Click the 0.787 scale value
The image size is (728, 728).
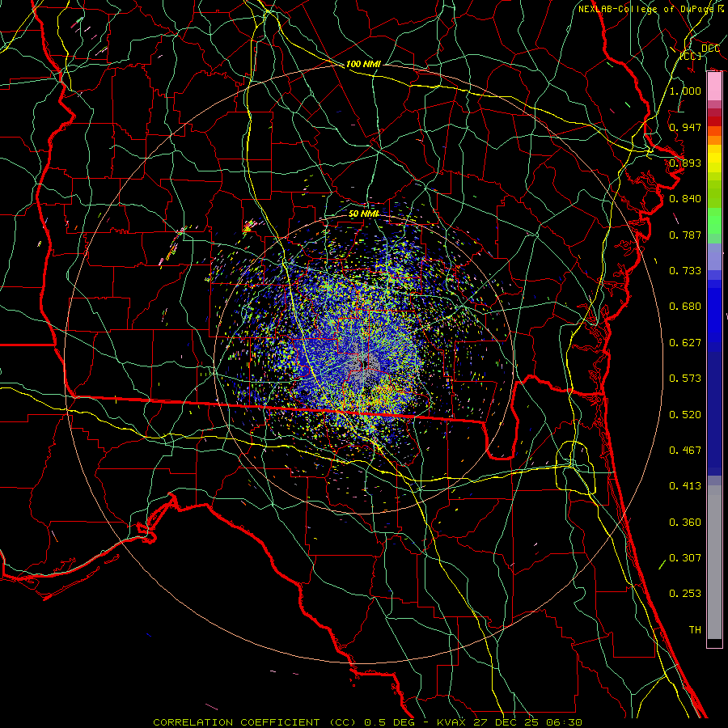685,235
